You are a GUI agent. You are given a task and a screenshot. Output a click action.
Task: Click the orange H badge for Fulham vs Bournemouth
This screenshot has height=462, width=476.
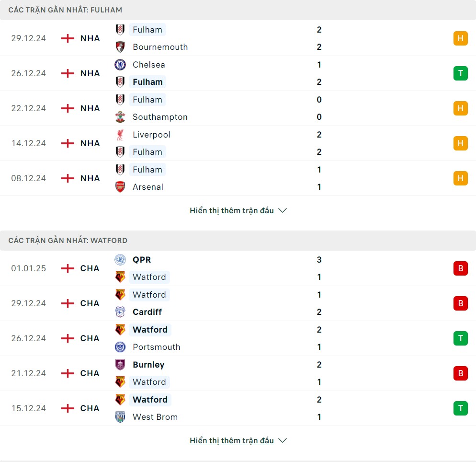tap(461, 38)
